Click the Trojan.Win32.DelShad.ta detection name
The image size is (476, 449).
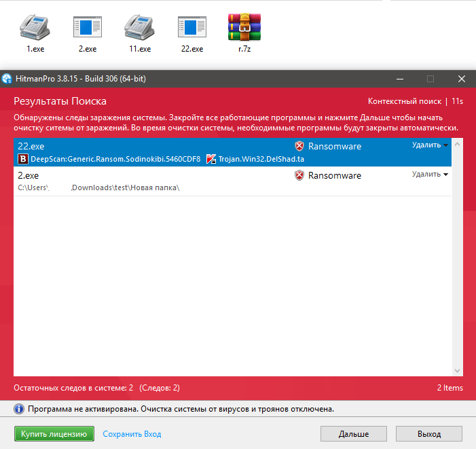tap(261, 159)
